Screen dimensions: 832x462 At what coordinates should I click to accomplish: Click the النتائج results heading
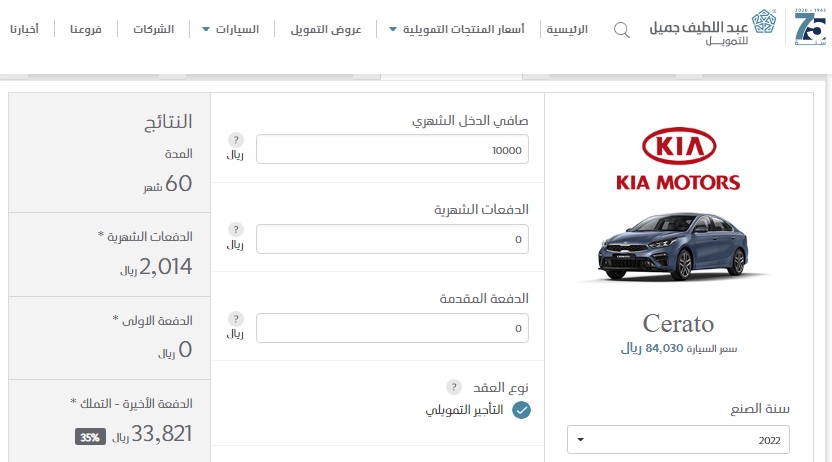coord(168,122)
